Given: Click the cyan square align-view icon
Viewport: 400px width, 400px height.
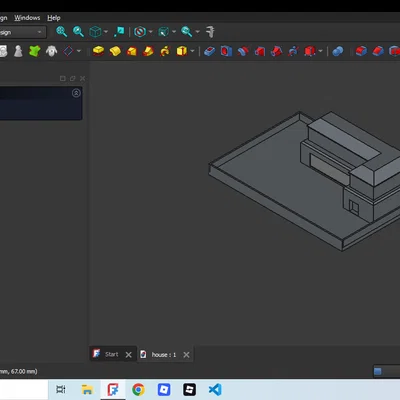Looking at the screenshot, I should coord(119,32).
